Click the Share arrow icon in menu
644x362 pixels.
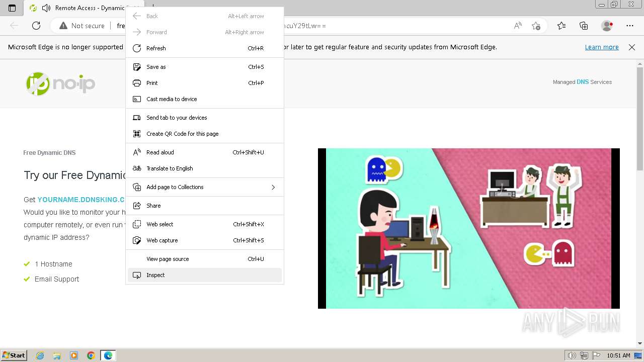tap(136, 206)
